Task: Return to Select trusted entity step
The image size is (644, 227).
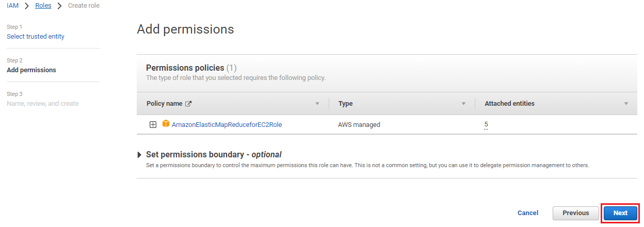Action: [x=36, y=37]
